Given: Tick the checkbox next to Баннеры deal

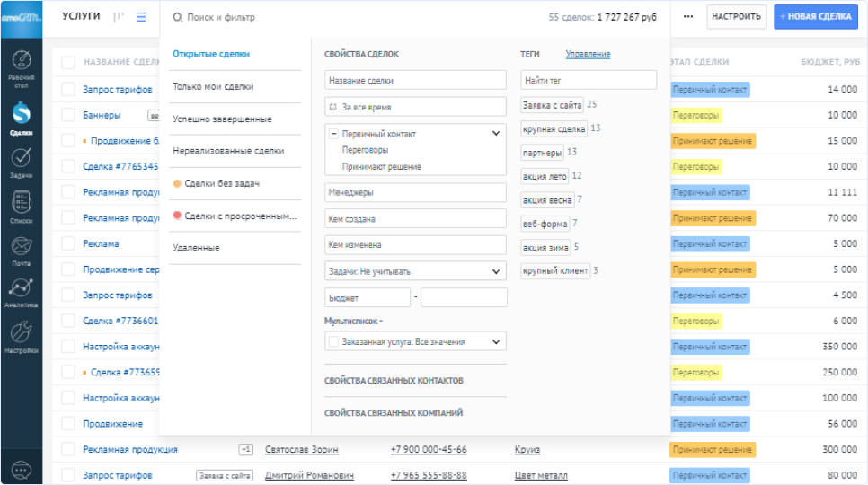Looking at the screenshot, I should coord(68,115).
